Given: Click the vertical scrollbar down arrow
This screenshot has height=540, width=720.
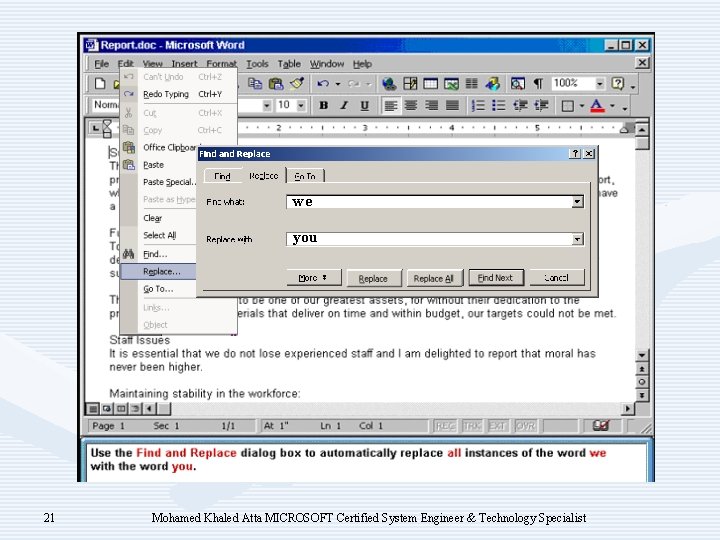Looking at the screenshot, I should coord(642,355).
